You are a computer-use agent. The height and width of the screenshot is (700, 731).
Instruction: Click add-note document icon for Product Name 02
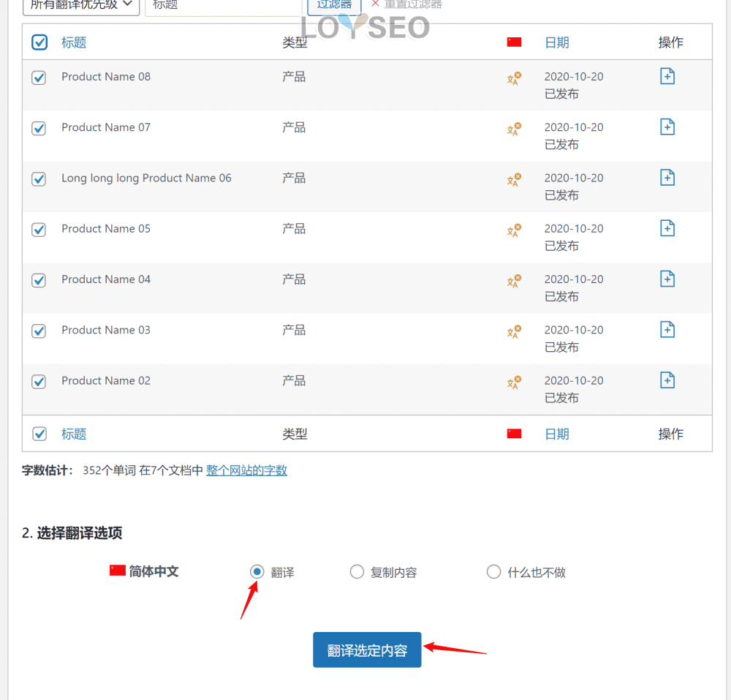coord(667,380)
